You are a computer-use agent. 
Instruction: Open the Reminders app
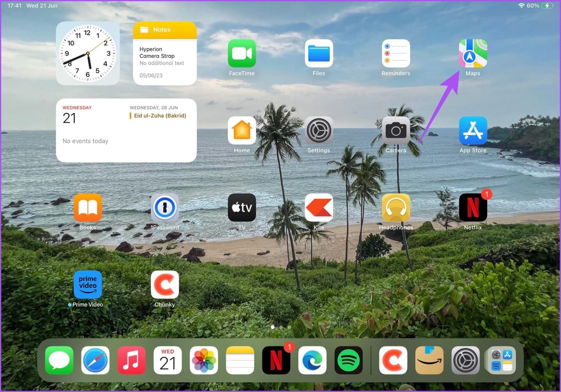[x=396, y=53]
